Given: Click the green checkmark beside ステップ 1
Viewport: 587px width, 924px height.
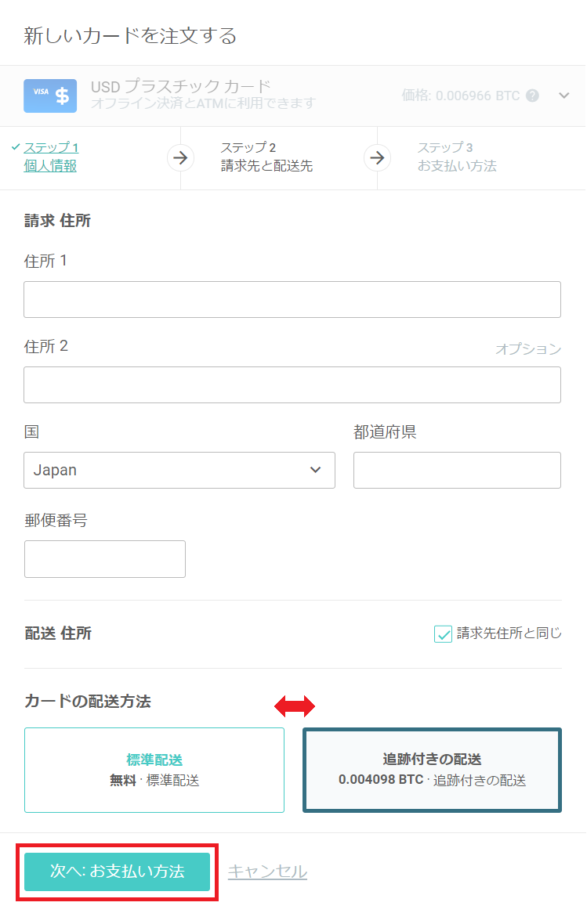Looking at the screenshot, I should click(16, 147).
